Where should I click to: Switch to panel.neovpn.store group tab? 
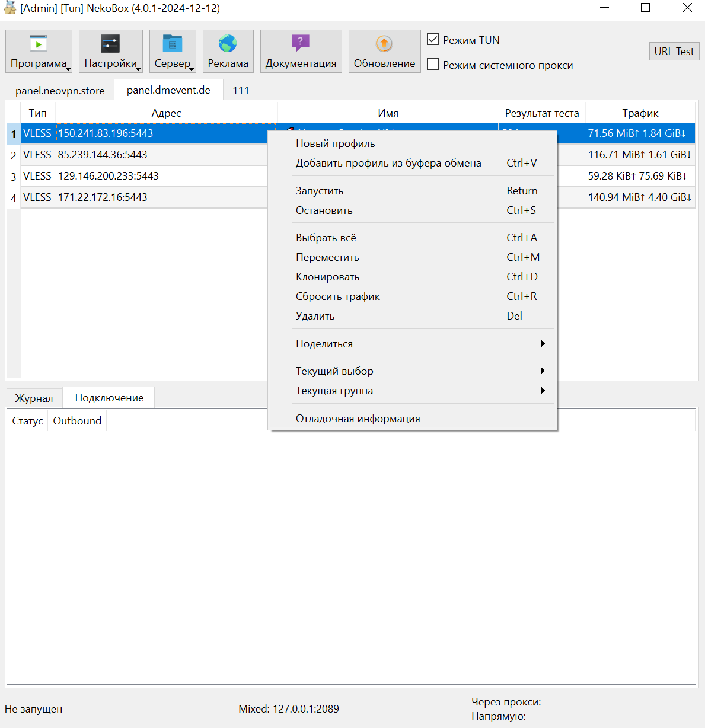coord(60,91)
